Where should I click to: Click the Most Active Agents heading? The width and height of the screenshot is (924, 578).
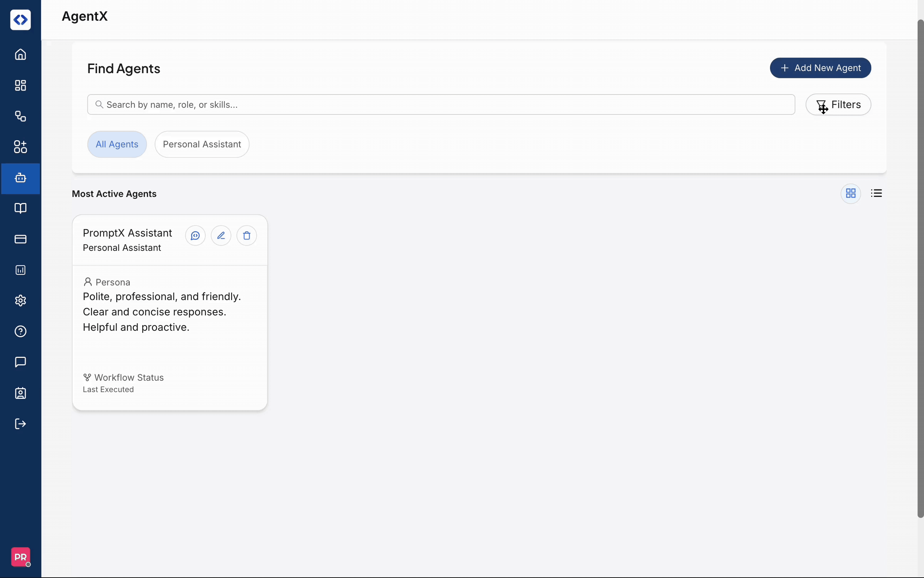(114, 194)
